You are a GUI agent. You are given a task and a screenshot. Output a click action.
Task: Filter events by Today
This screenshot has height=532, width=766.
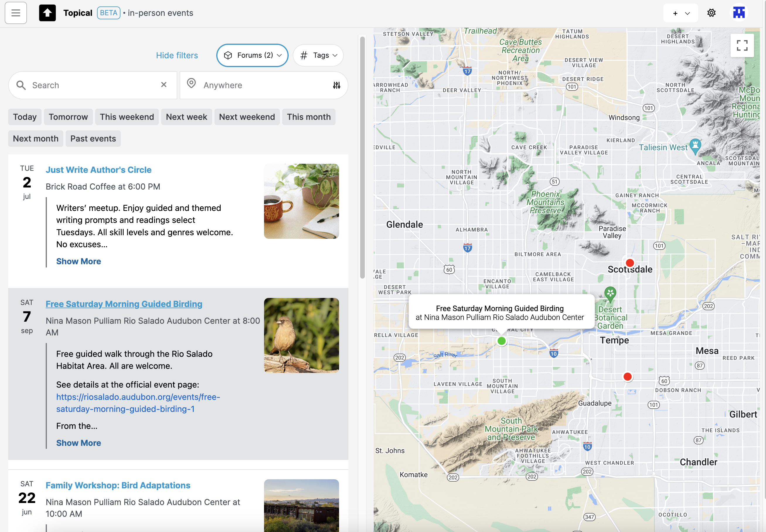[25, 117]
